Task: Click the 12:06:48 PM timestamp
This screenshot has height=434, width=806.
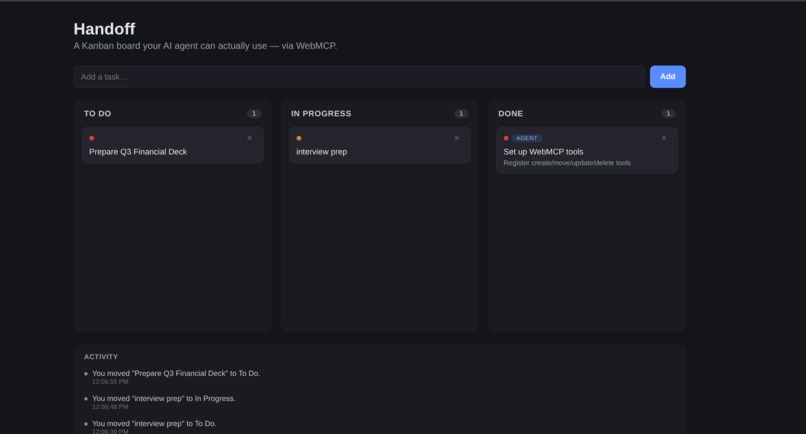Action: [x=110, y=407]
